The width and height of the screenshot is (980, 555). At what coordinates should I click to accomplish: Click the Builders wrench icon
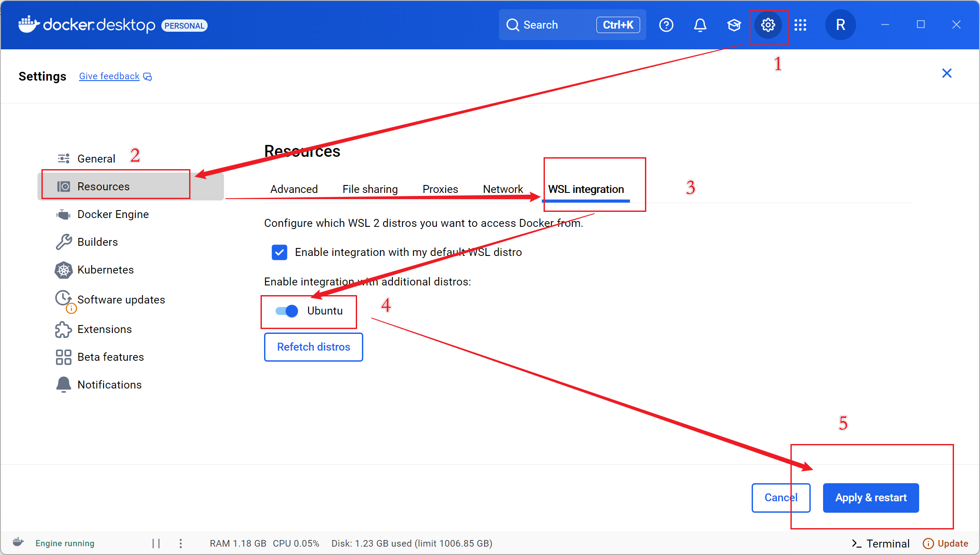coord(63,242)
